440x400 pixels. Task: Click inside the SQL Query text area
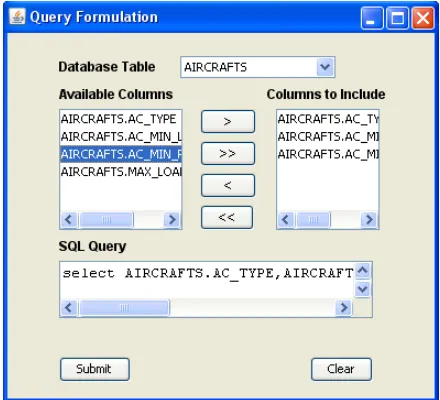[x=207, y=281]
